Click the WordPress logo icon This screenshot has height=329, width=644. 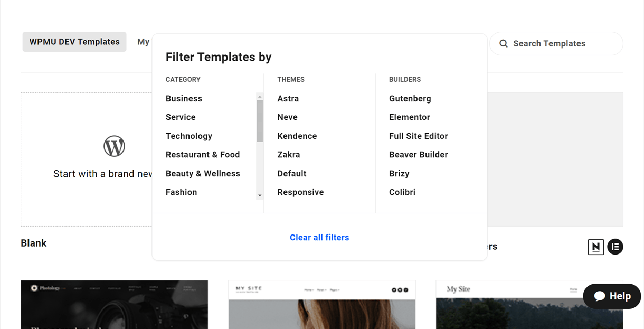(x=114, y=146)
